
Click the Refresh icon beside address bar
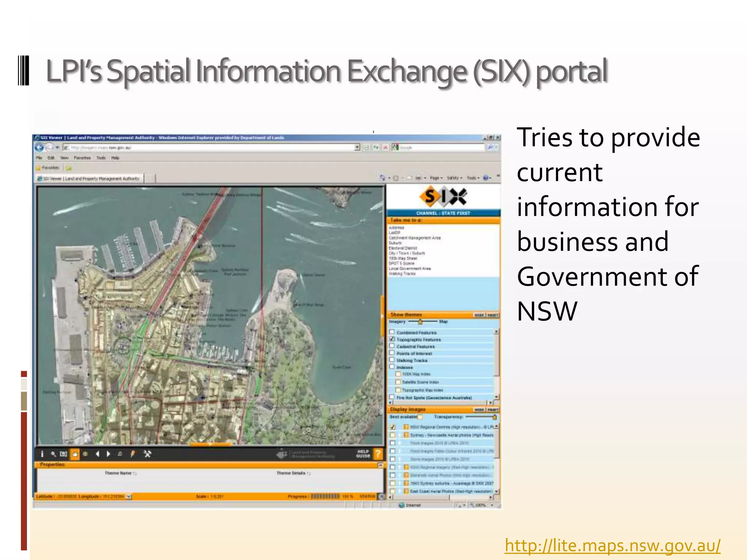(x=376, y=147)
